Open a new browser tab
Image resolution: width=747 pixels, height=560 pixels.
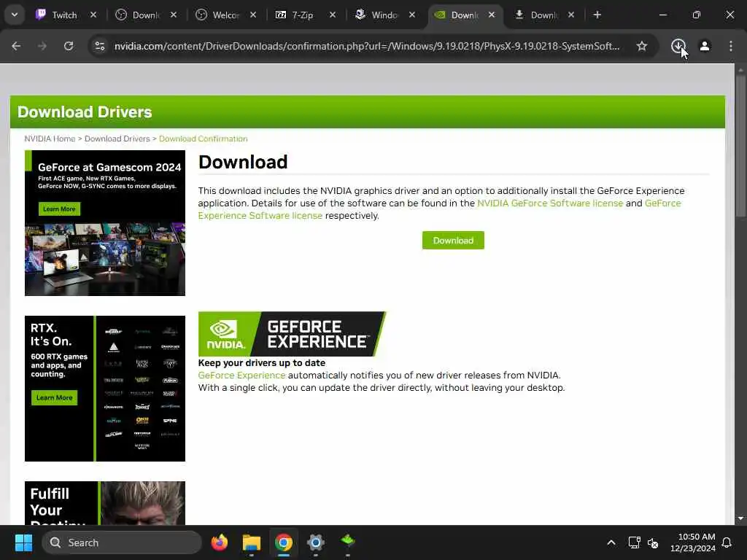point(597,15)
